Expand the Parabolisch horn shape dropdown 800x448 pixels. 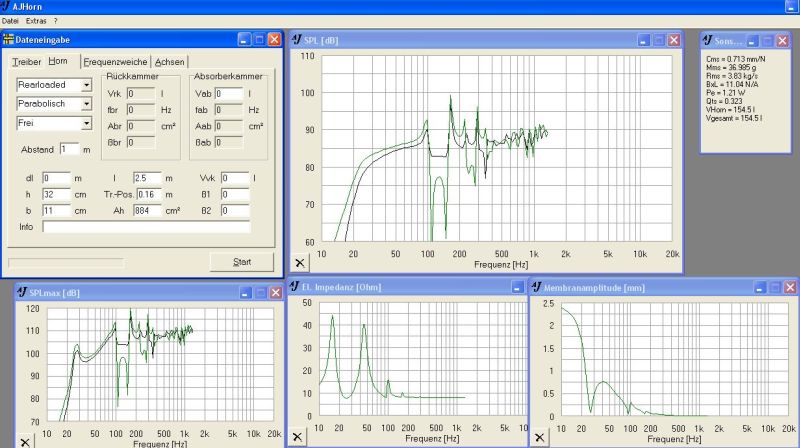[x=86, y=104]
